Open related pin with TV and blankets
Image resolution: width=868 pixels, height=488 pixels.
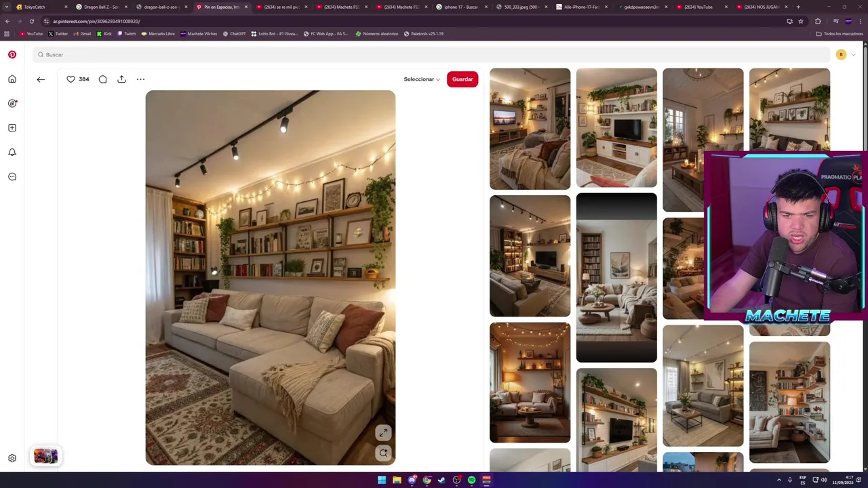click(530, 129)
